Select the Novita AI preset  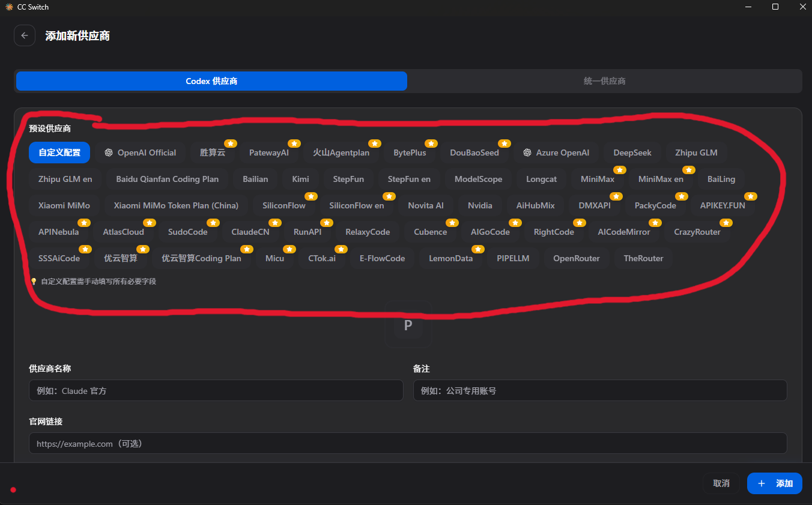(x=426, y=205)
